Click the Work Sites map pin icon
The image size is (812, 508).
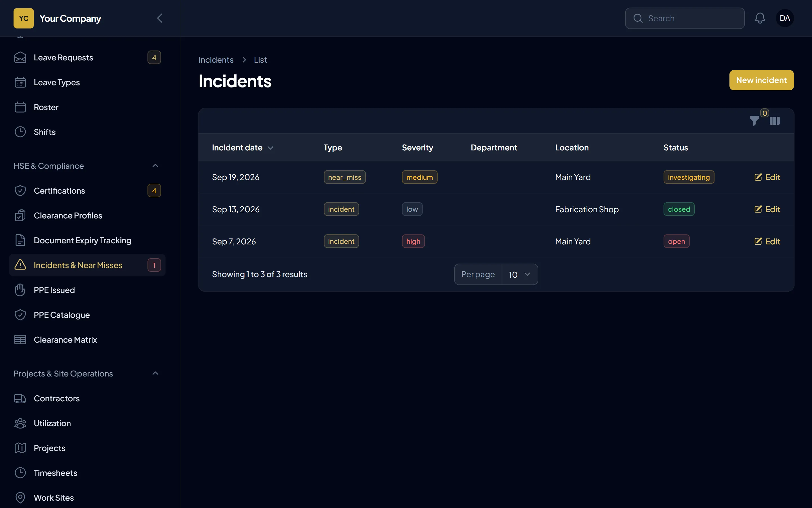click(x=20, y=498)
